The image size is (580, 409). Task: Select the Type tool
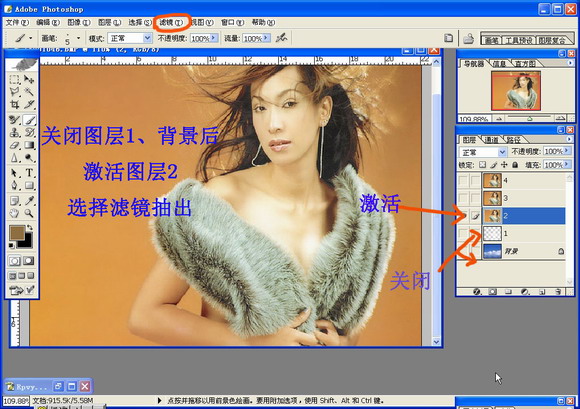[29, 173]
